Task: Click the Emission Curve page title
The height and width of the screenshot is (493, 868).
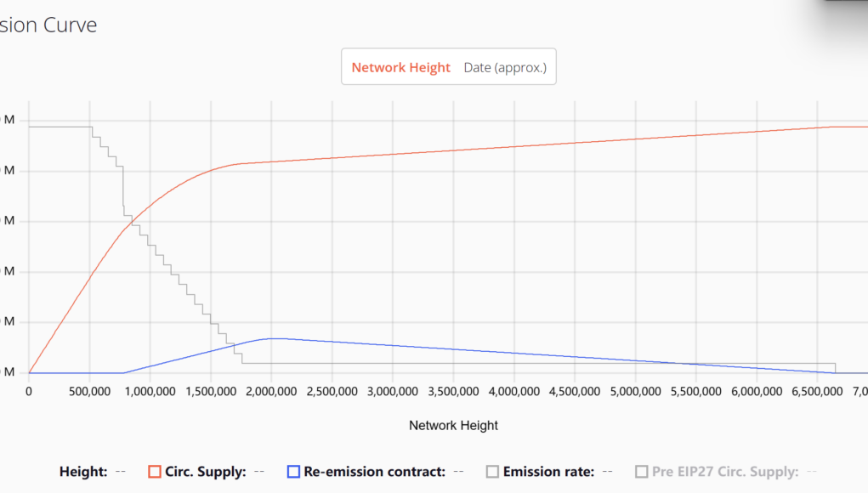Action: (48, 25)
